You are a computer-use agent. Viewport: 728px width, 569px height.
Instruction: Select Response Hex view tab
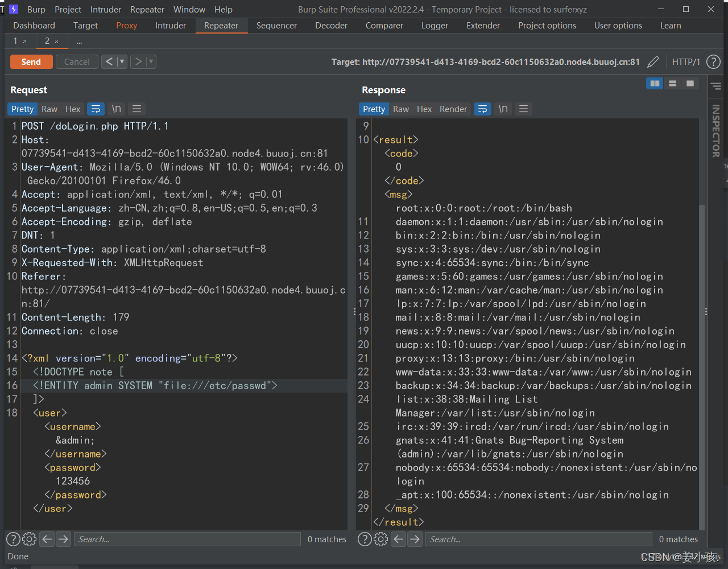coord(424,109)
